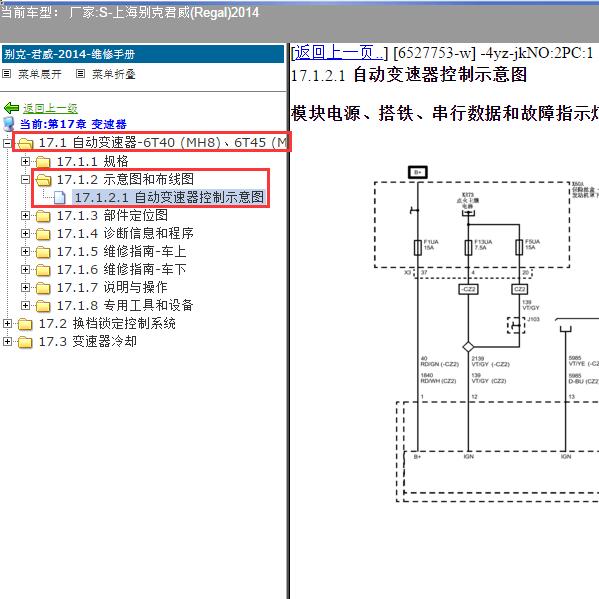Expand the 17.1.3 部件定位图 node

point(25,215)
